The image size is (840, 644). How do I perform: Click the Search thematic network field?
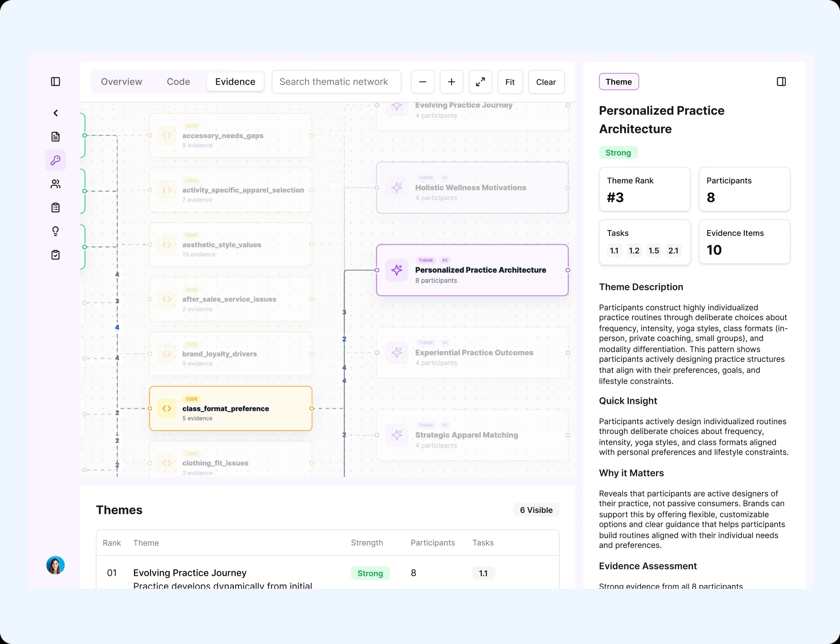point(337,82)
